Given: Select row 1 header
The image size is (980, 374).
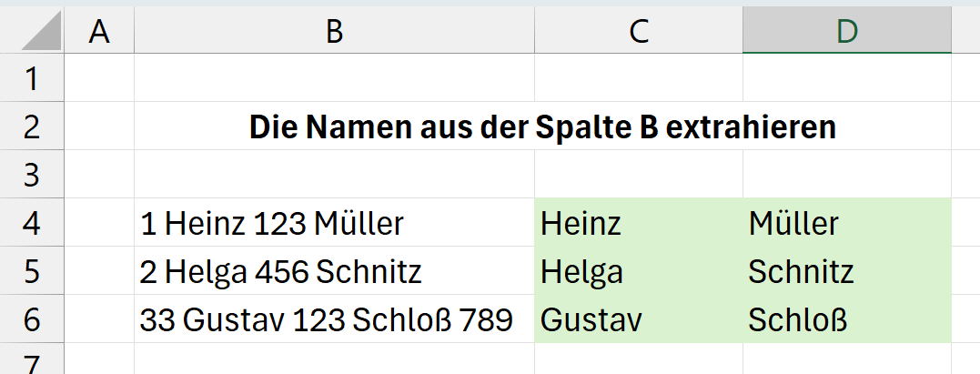Looking at the screenshot, I should [x=32, y=78].
